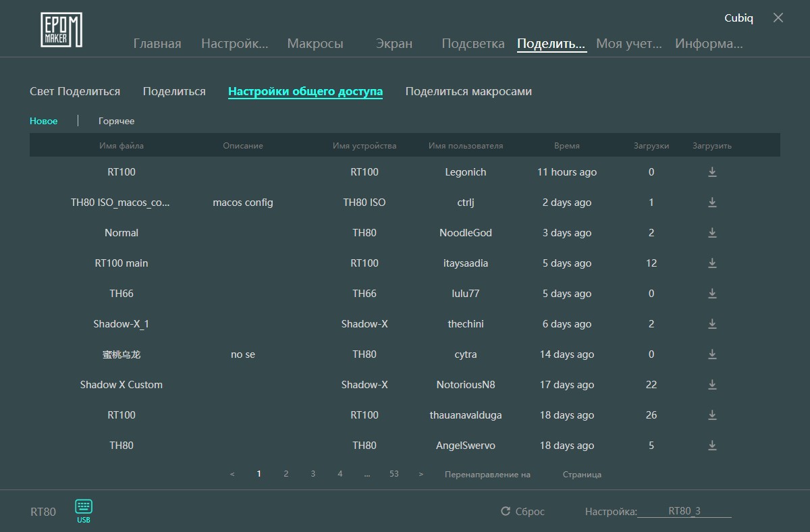810x532 pixels.
Task: Click the 11 hours ago timestamp
Action: click(x=567, y=172)
